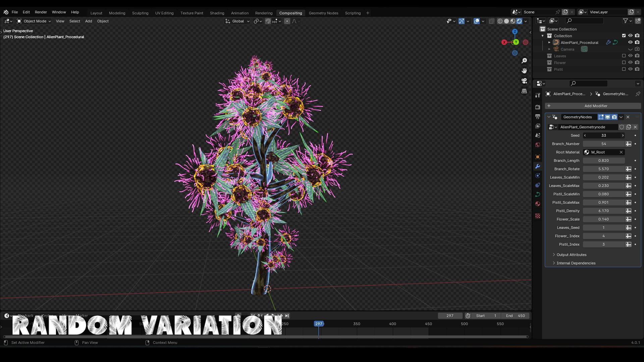The image size is (644, 362).
Task: Open the pivot point dropdown
Action: (258, 21)
